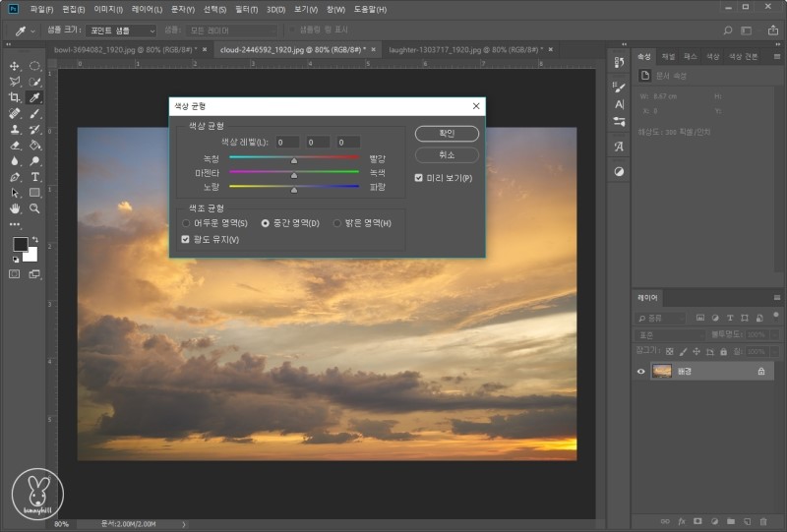
Task: Select the Hand tool
Action: coord(15,208)
